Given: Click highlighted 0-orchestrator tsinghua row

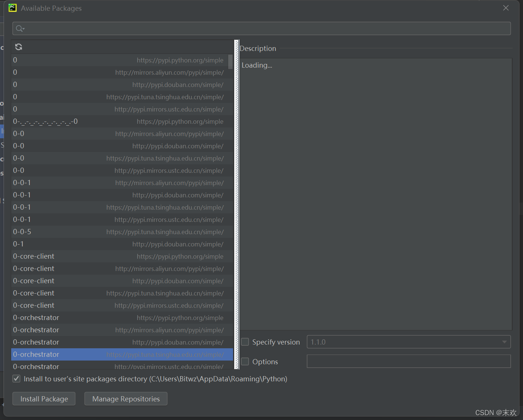Looking at the screenshot, I should pyautogui.click(x=122, y=354).
